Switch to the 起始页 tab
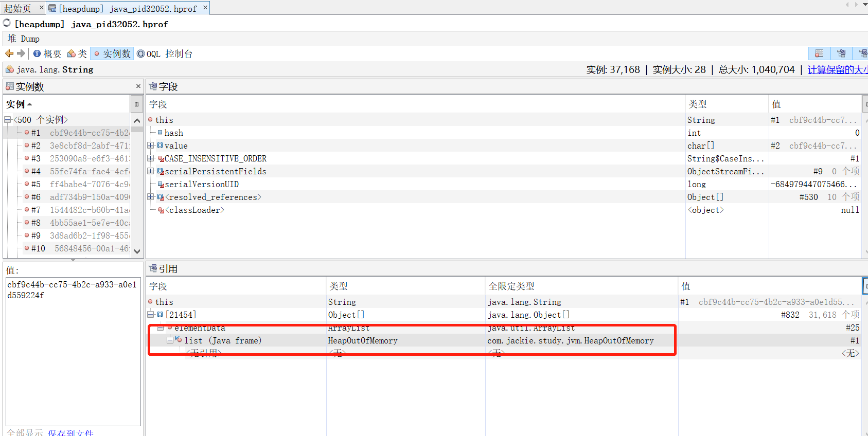 click(17, 8)
